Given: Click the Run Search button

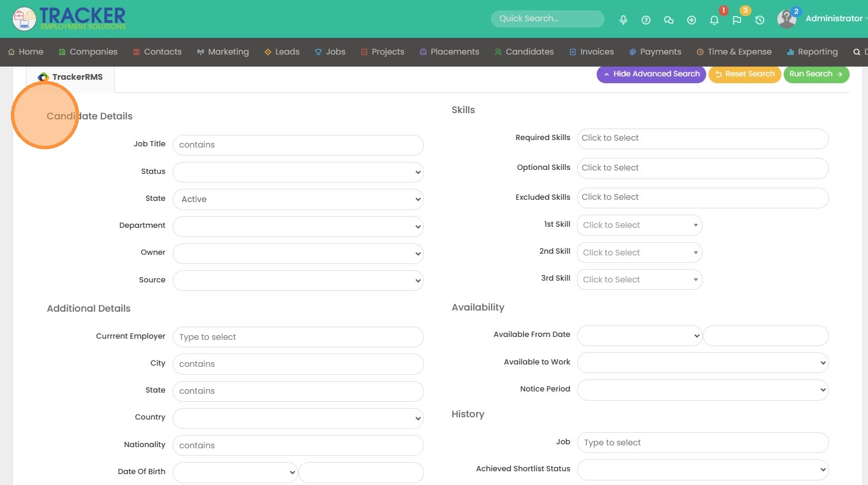Looking at the screenshot, I should 816,74.
